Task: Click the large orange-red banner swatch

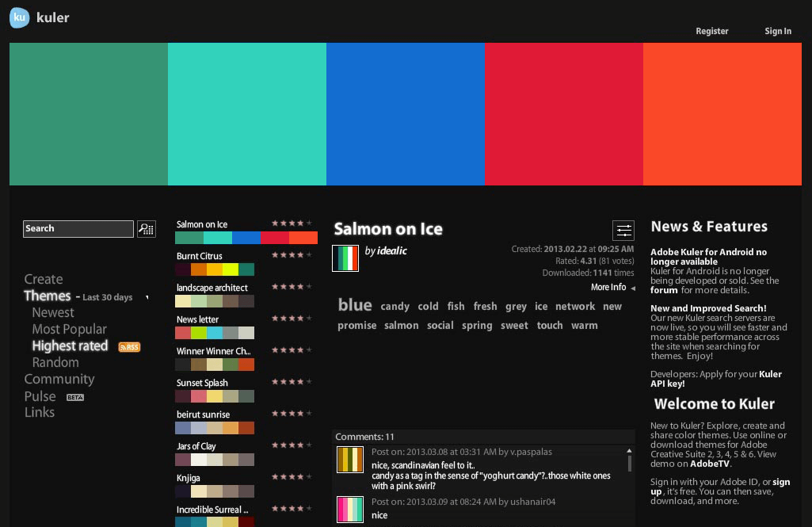Action: pos(722,114)
